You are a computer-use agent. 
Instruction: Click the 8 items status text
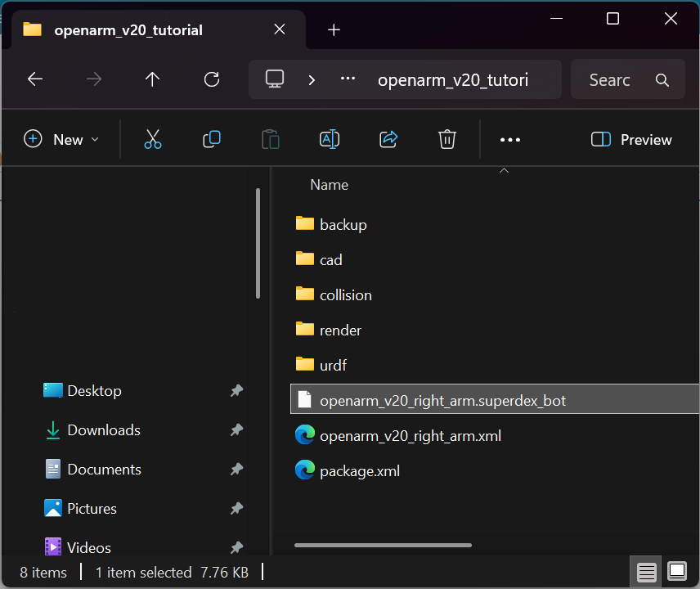click(43, 572)
